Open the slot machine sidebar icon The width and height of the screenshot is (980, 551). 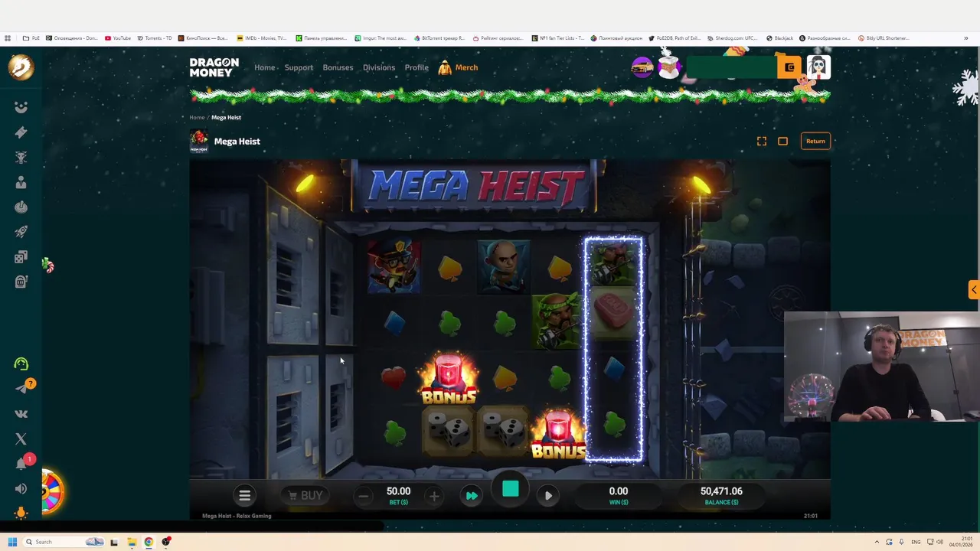[21, 282]
